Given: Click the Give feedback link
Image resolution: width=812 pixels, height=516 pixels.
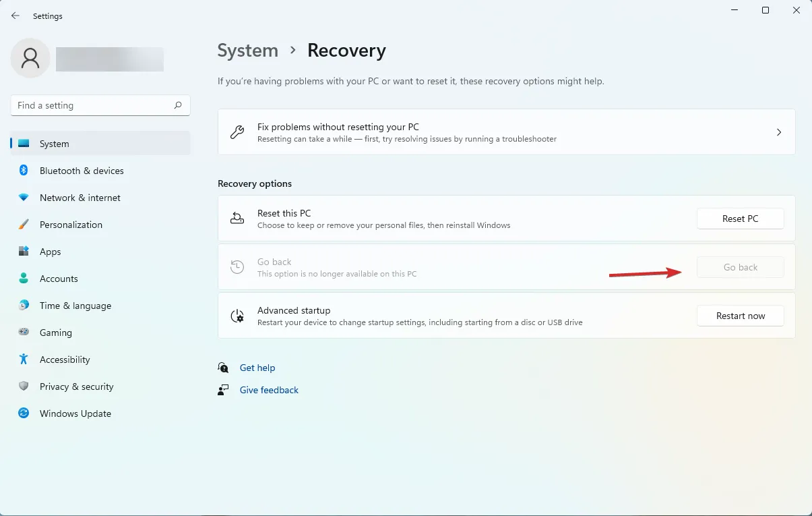Looking at the screenshot, I should click(269, 390).
